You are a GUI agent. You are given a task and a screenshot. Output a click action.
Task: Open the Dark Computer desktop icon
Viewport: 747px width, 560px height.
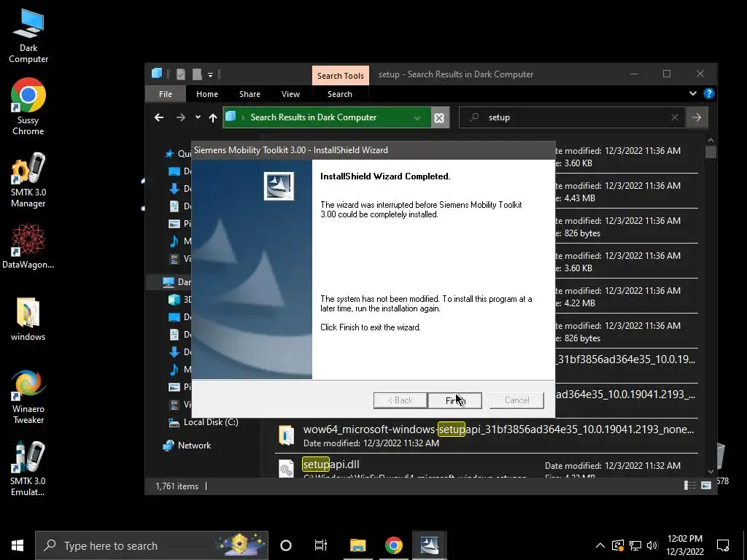point(28,36)
